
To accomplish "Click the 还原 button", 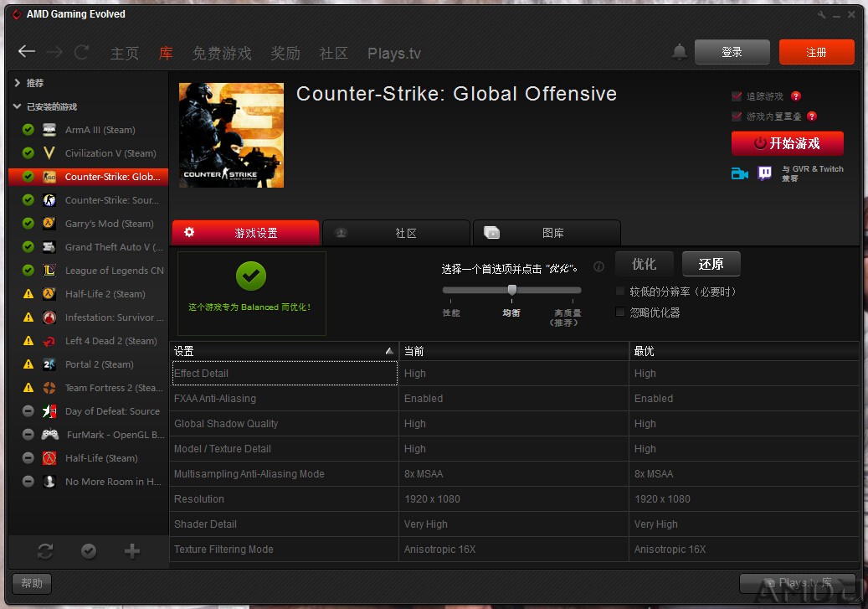I will (711, 264).
